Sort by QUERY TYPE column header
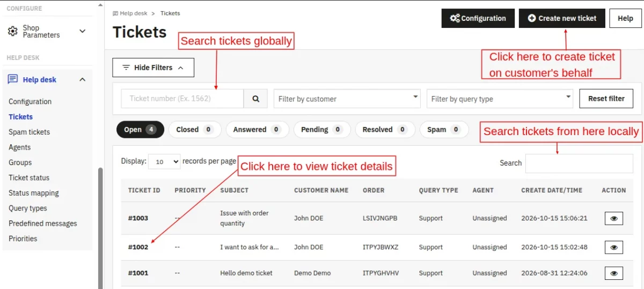 point(438,190)
